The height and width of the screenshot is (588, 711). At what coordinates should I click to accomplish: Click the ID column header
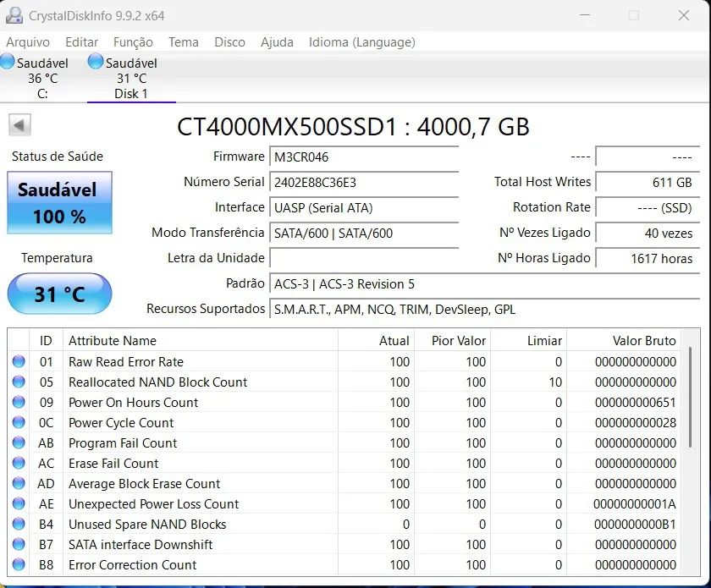coord(46,340)
